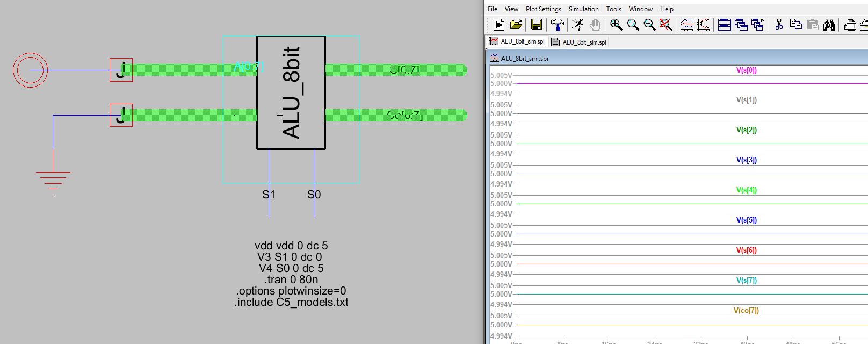Click the V(s[0]) trace label
Viewport: 868px width, 344px height.
tap(746, 70)
